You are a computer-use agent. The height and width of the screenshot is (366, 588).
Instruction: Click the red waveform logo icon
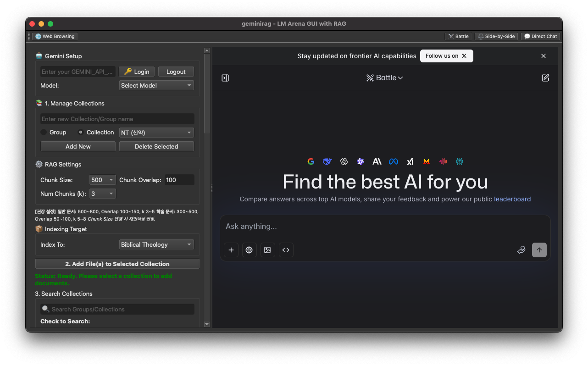pyautogui.click(x=443, y=161)
